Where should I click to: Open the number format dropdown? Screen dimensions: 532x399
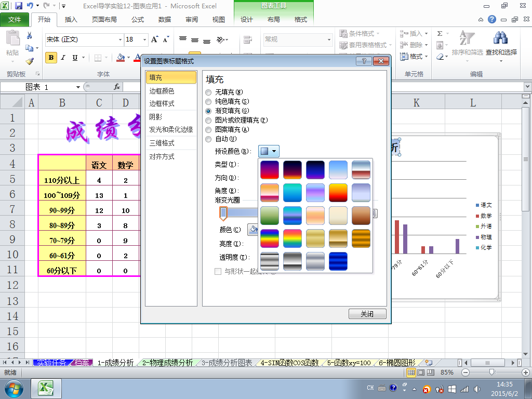click(x=329, y=39)
